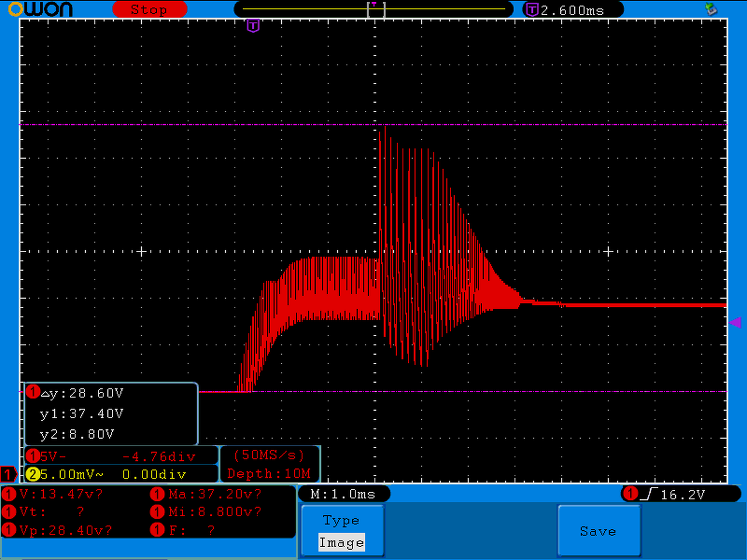Click the Ma:37.20v? measurement
Screen dimensions: 747x560
click(x=215, y=494)
